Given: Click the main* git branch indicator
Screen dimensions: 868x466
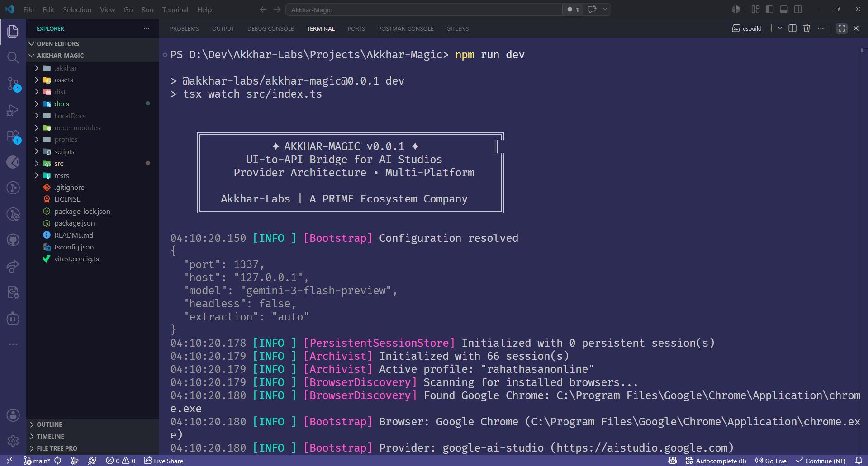Looking at the screenshot, I should [x=37, y=461].
